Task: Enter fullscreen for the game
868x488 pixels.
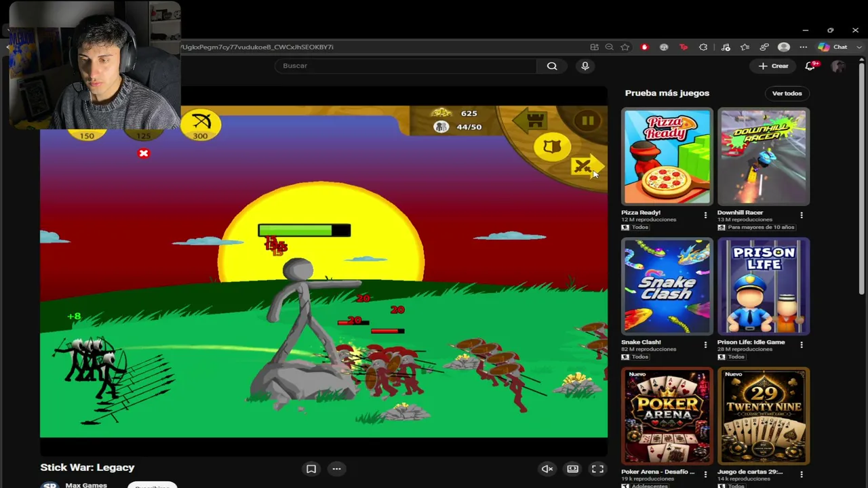Action: pyautogui.click(x=597, y=469)
